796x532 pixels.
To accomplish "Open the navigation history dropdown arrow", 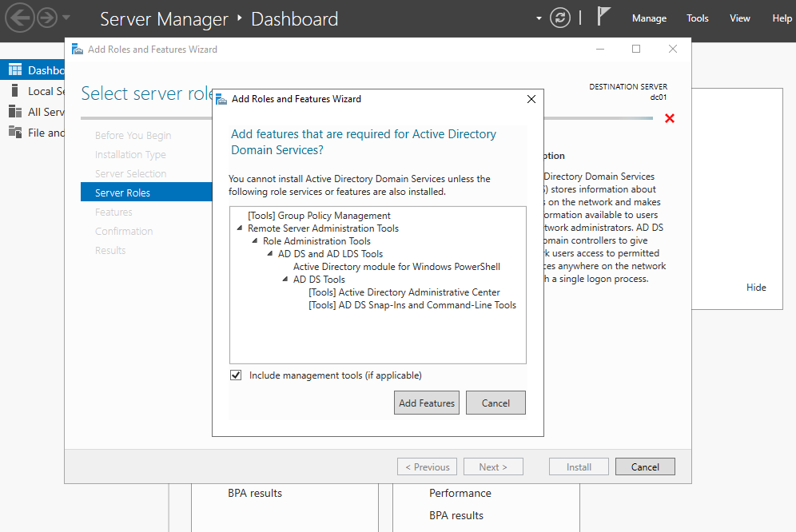I will (66, 18).
